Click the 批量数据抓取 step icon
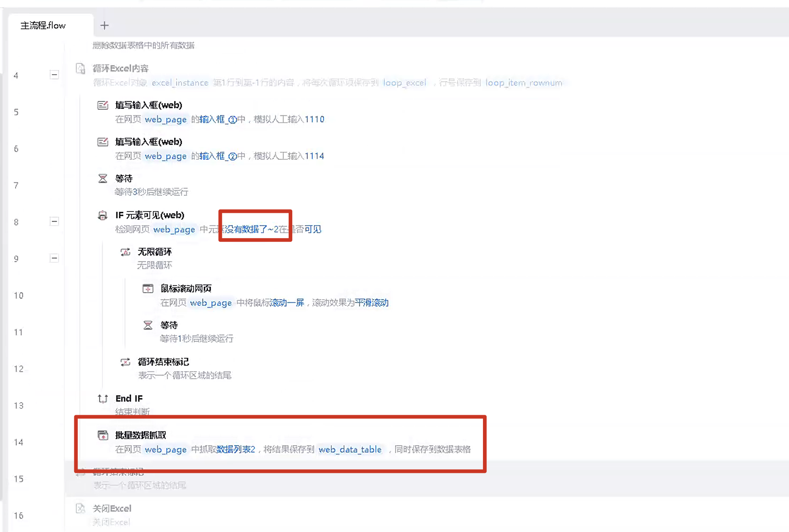The image size is (789, 532). pos(103,435)
